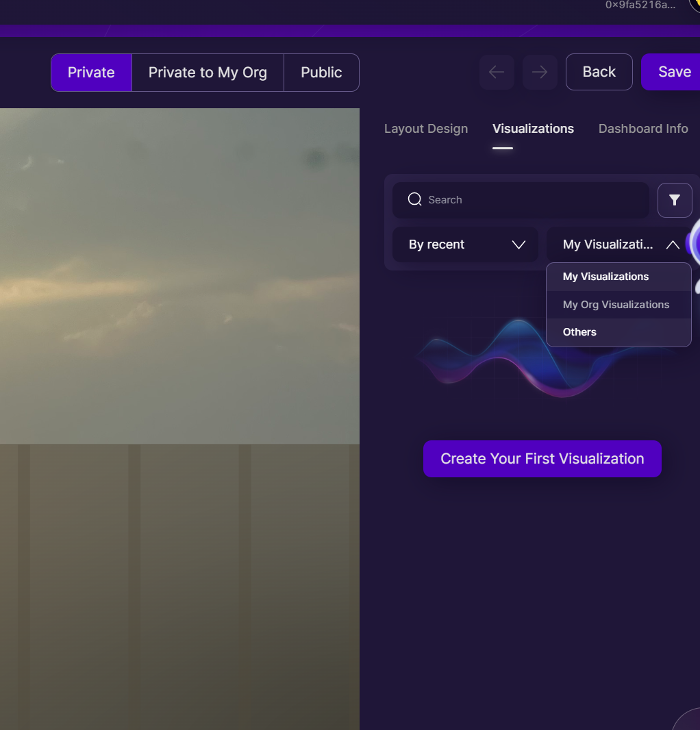The width and height of the screenshot is (700, 730).
Task: Save the dashboard
Action: (x=671, y=72)
